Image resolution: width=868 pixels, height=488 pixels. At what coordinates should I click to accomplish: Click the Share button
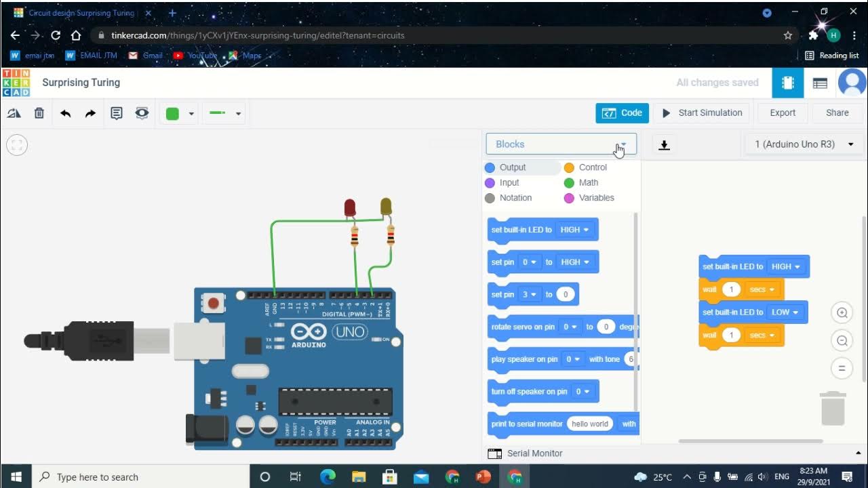click(837, 113)
